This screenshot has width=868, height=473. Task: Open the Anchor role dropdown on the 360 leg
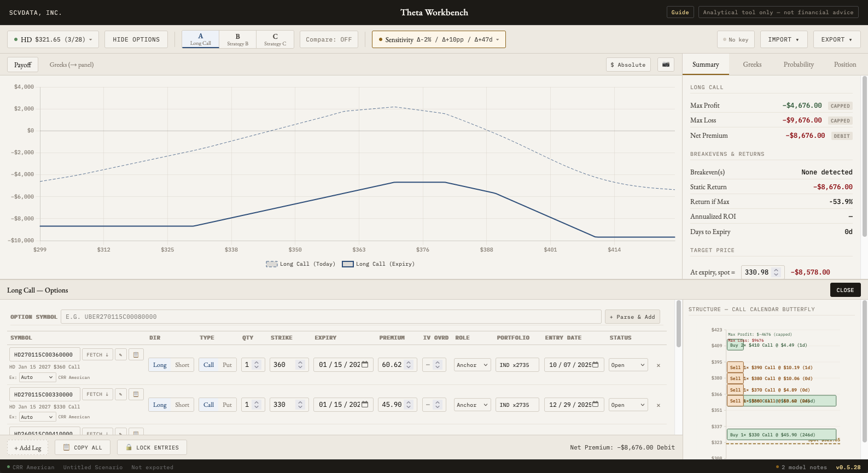[473, 365]
